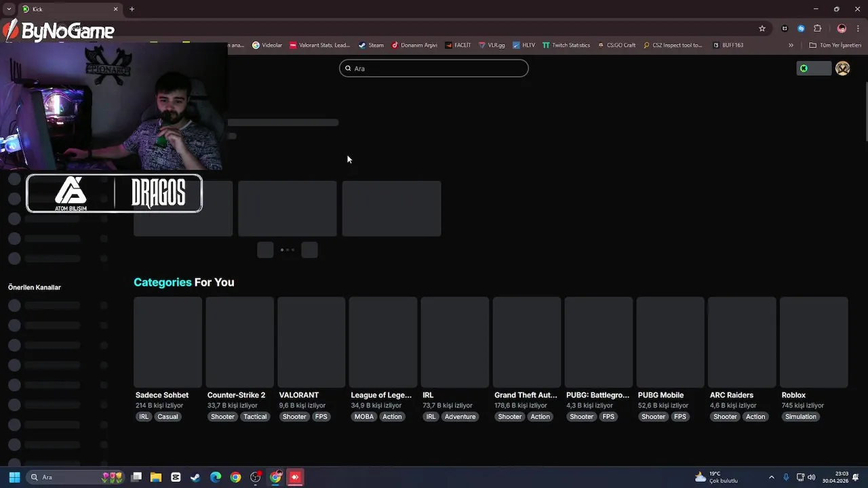Open the ARC Raiders category title
Image resolution: width=868 pixels, height=488 pixels.
point(732,395)
